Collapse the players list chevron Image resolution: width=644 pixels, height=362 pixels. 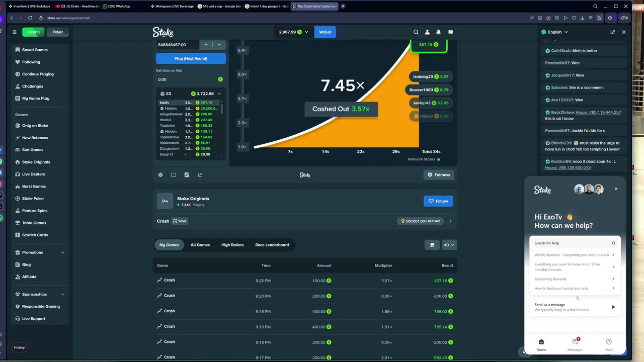click(x=219, y=94)
